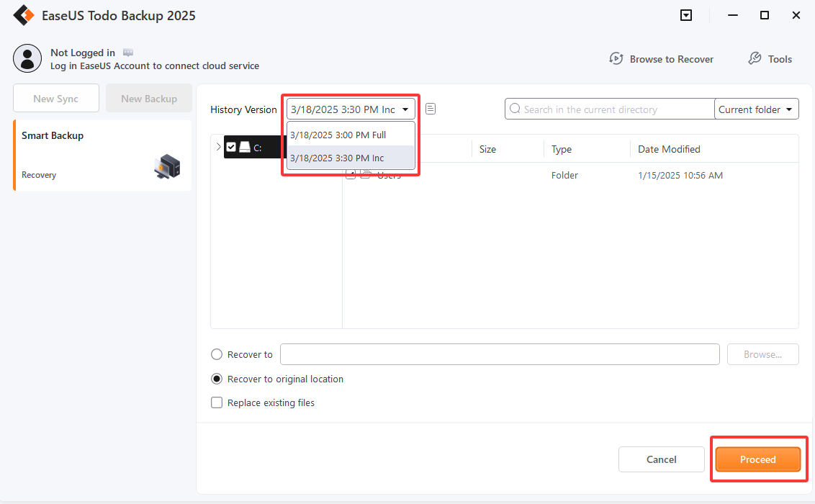The image size is (815, 504).
Task: Open the History Version dropdown
Action: [351, 109]
